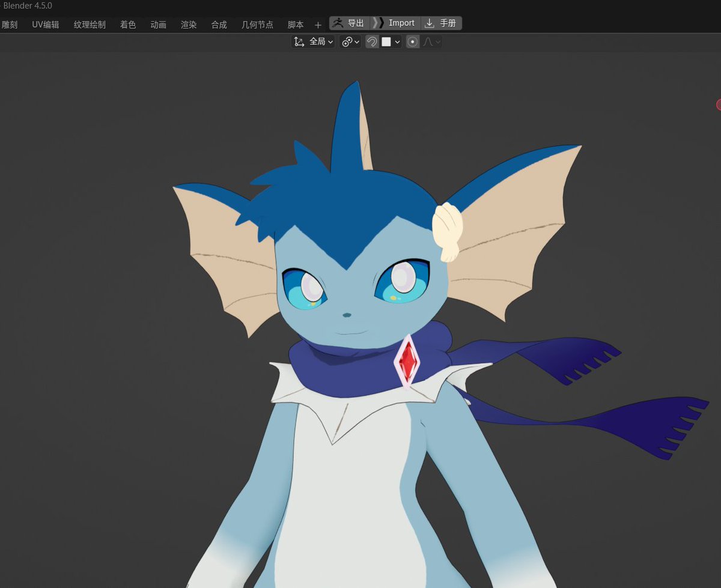Click the 导出 export button
This screenshot has height=588, width=721.
click(348, 23)
